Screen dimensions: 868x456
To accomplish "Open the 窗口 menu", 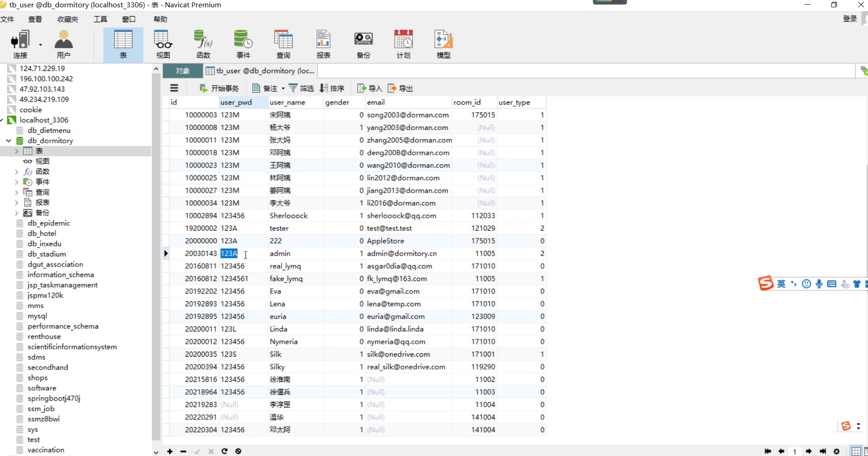I will click(x=129, y=19).
